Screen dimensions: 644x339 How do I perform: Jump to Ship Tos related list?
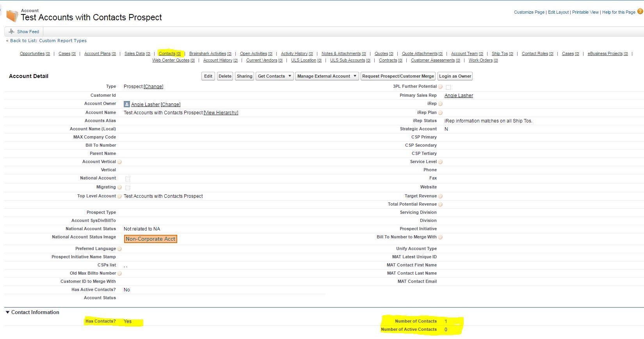coord(502,54)
